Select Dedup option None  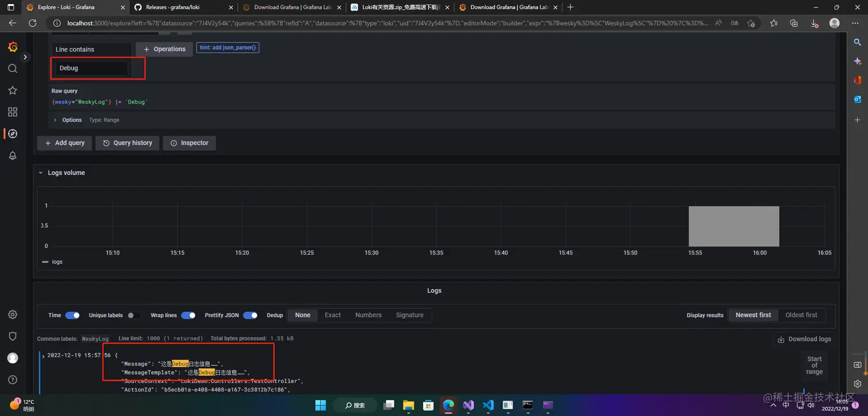click(303, 315)
